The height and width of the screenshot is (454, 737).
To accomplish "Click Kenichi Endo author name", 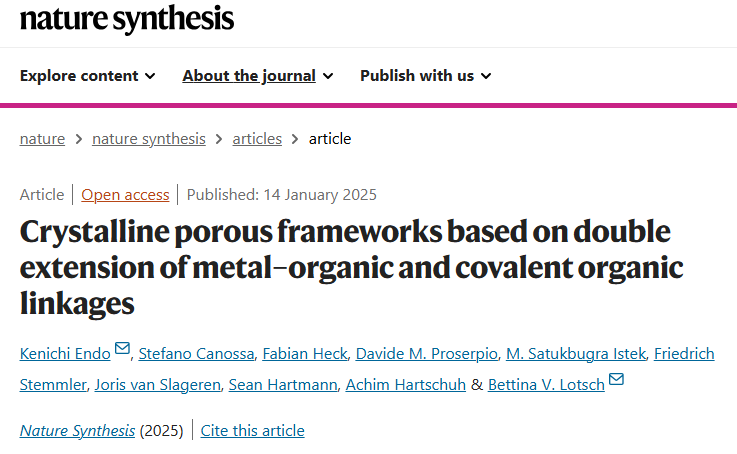I will (x=65, y=353).
